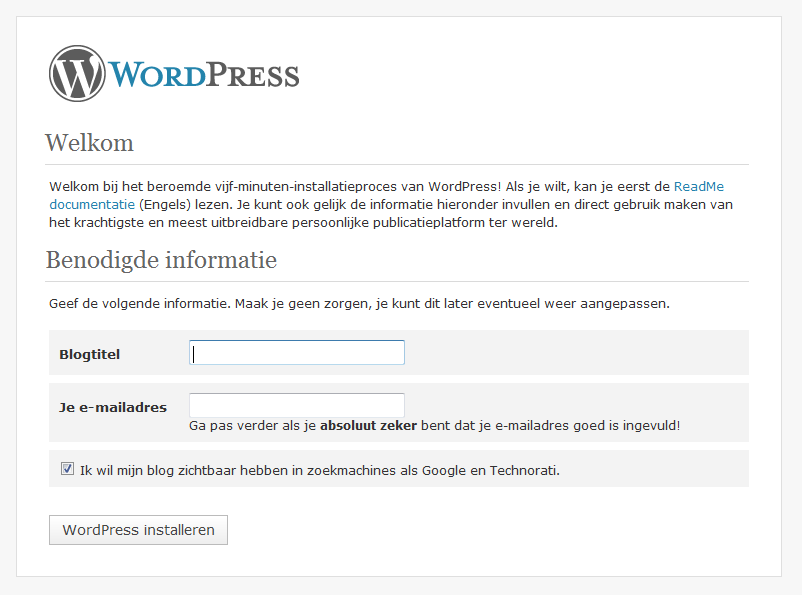This screenshot has width=802, height=595.
Task: Uncheck the search engine visibility checkbox
Action: click(67, 469)
